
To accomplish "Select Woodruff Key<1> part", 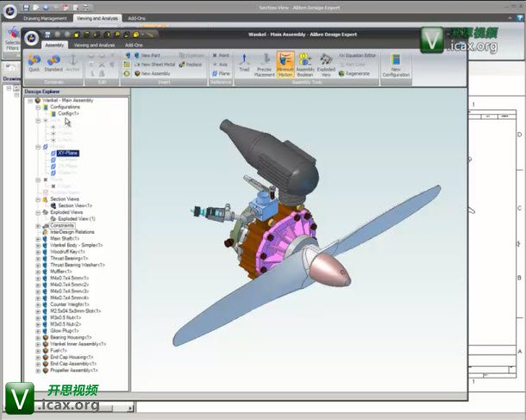I will click(x=67, y=252).
